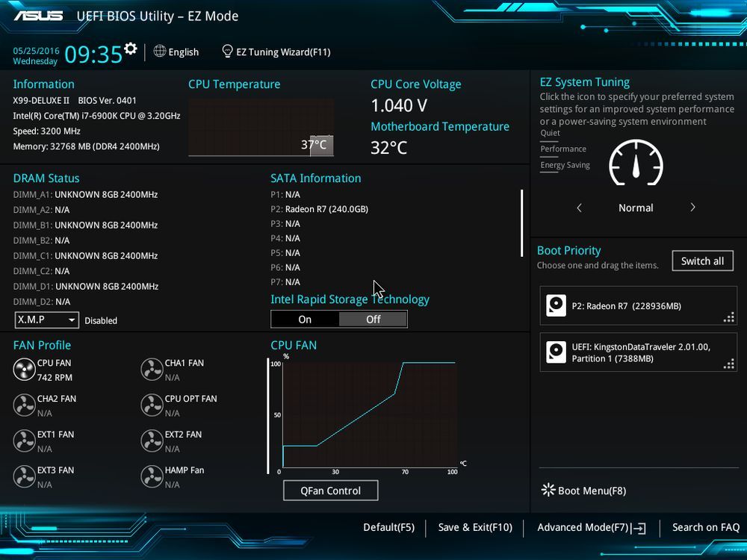Click DIMM_B1 UNKNOWN 8GB 2400MHz entry
747x560 pixels.
coord(85,225)
